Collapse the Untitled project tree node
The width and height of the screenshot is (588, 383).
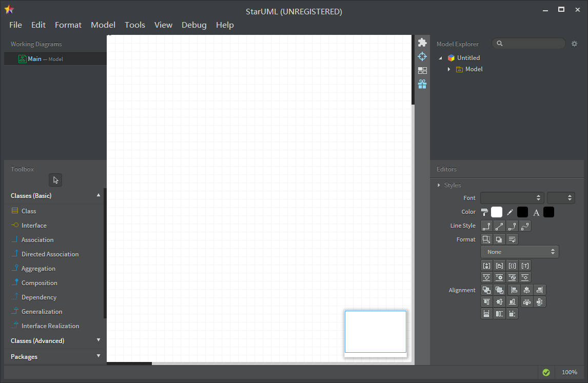coord(441,58)
